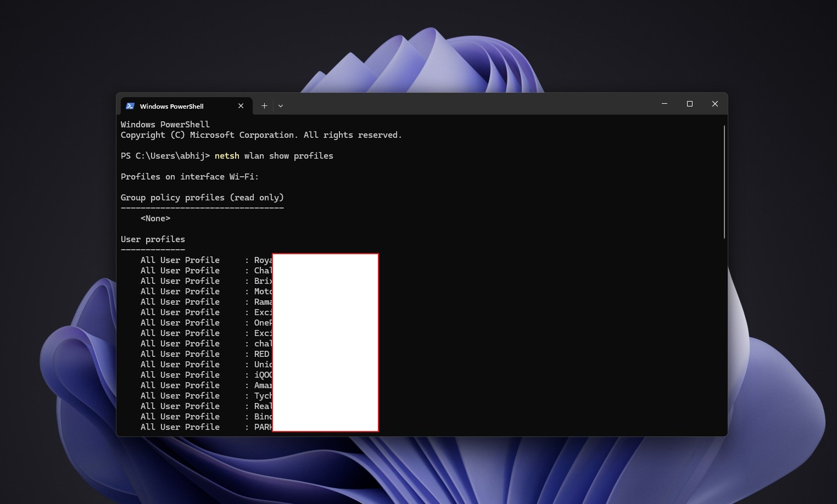Click 'Profiles on interface Wi-Fi:' line
The height and width of the screenshot is (504, 837).
[x=189, y=177]
